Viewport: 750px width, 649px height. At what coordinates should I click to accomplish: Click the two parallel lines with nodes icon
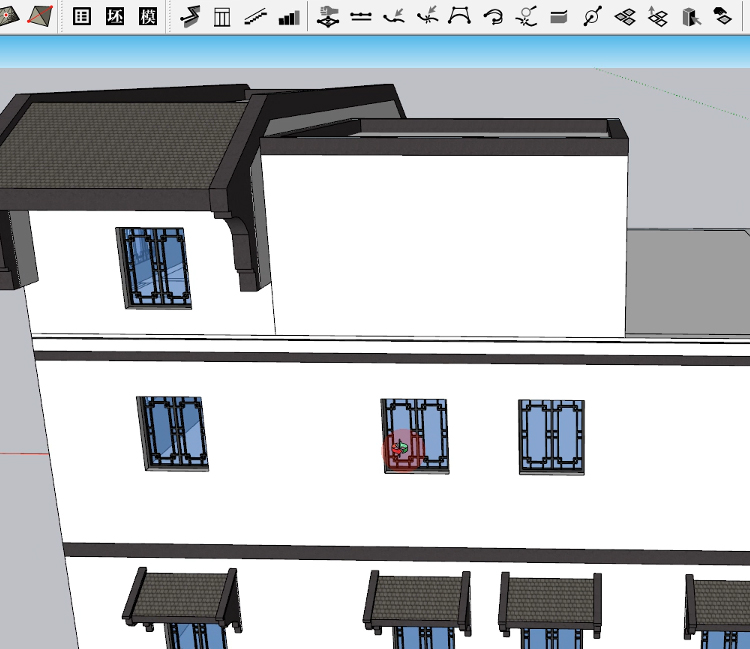coord(361,17)
